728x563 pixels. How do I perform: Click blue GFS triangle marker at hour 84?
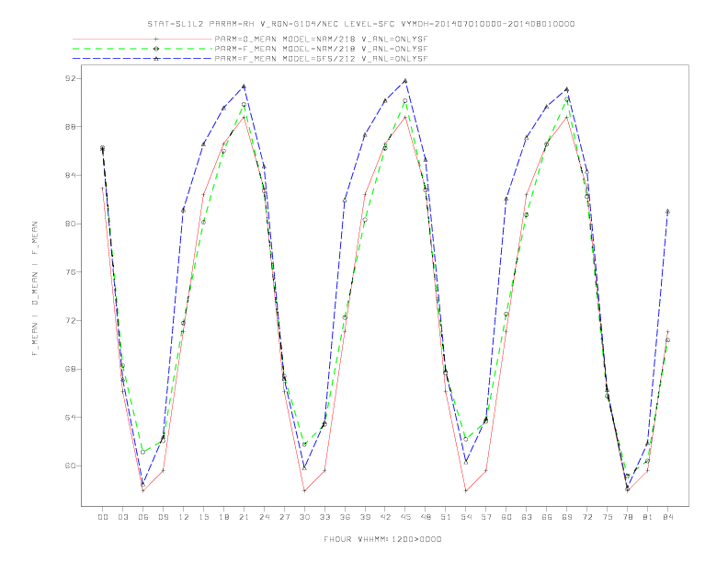pyautogui.click(x=667, y=212)
